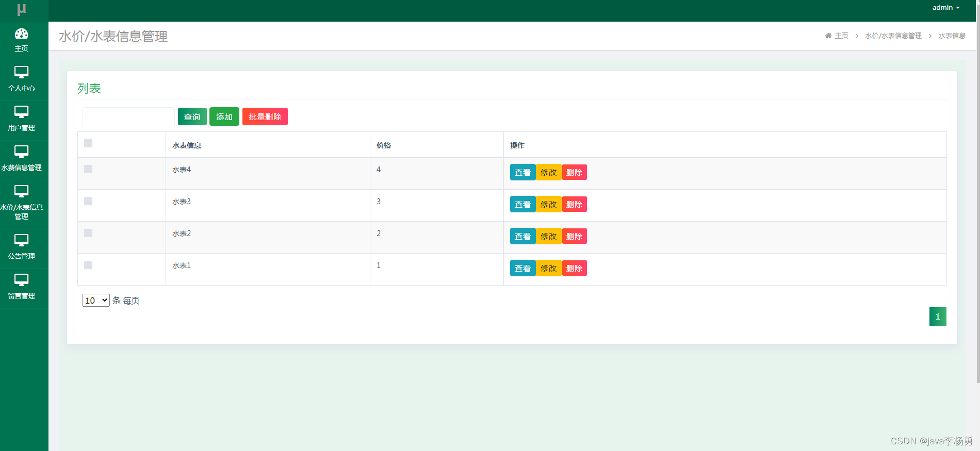
Task: Check the checkbox for 水表4 row
Action: tap(88, 169)
